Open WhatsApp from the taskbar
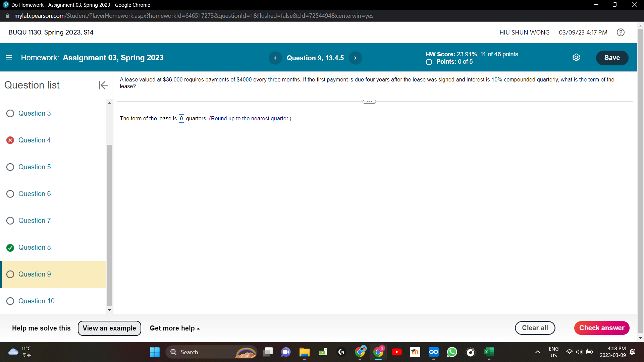The height and width of the screenshot is (362, 644). (x=452, y=352)
